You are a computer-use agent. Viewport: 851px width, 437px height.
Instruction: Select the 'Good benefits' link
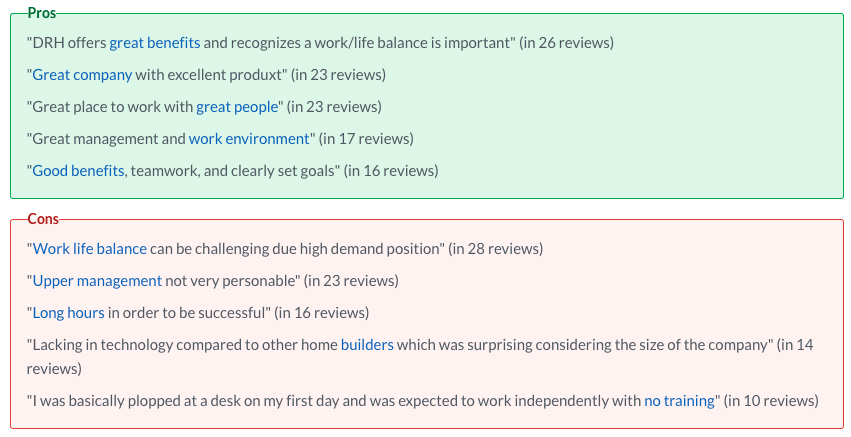pyautogui.click(x=78, y=171)
